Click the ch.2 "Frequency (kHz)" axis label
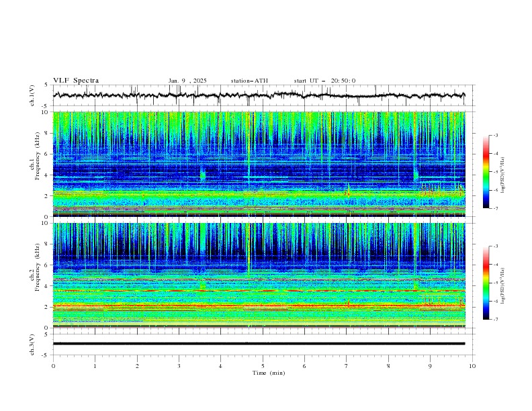Image resolution: width=532 pixels, height=411 pixels. 38,267
